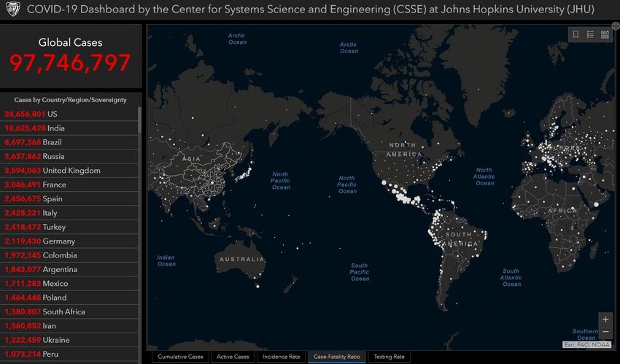Select Ukraine in the cases list
This screenshot has height=364, width=620.
pyautogui.click(x=69, y=340)
